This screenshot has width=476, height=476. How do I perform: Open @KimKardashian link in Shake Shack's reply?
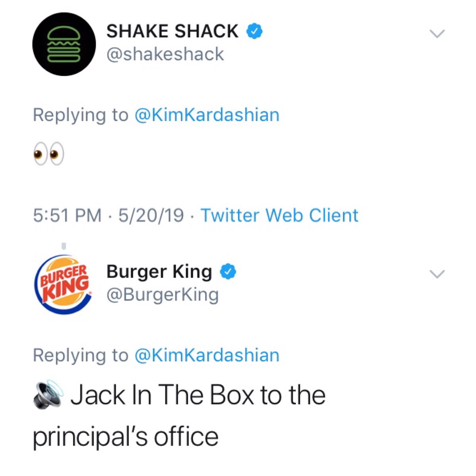pos(207,115)
